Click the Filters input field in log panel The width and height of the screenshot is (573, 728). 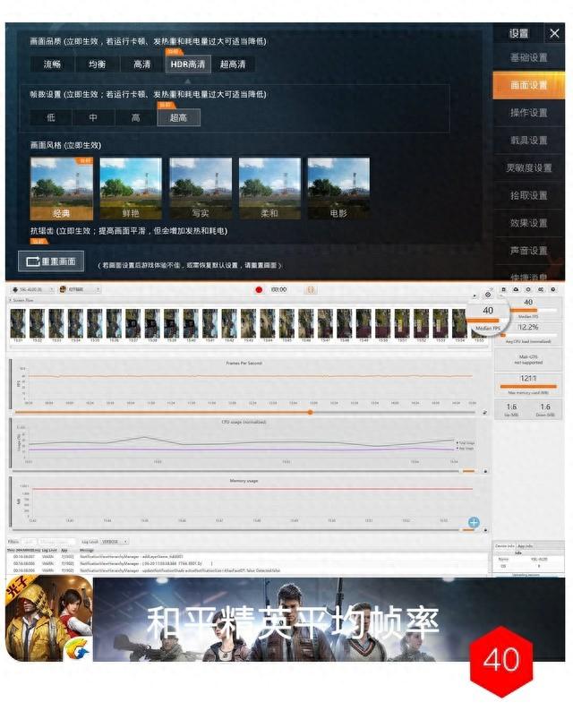pyautogui.click(x=30, y=542)
